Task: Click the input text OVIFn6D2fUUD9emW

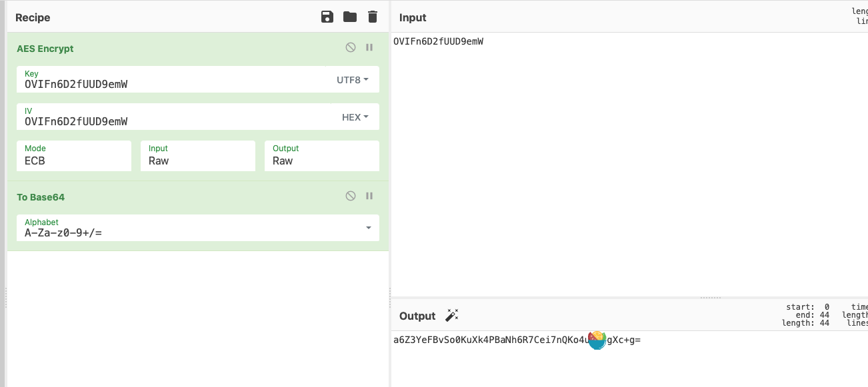Action: click(438, 41)
